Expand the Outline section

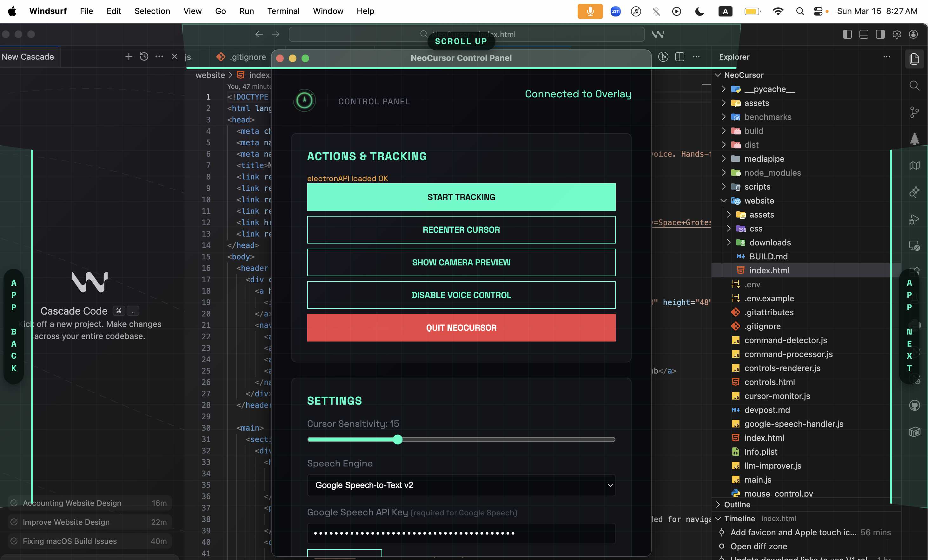pos(737,504)
